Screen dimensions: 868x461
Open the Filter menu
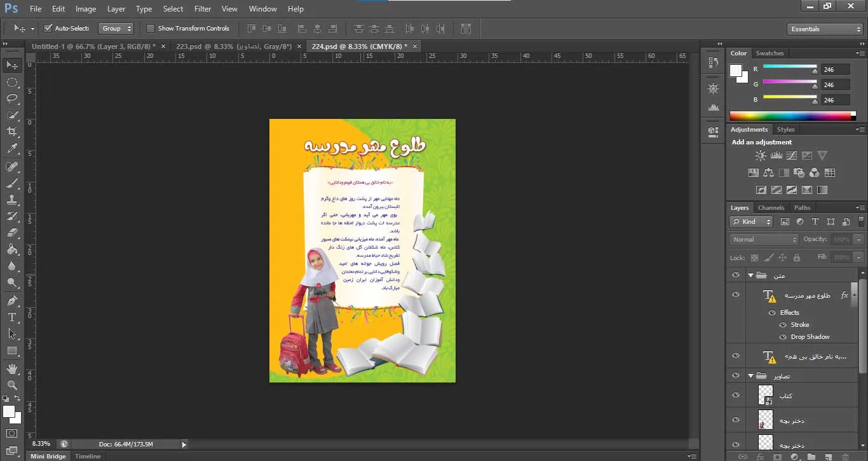pos(203,9)
